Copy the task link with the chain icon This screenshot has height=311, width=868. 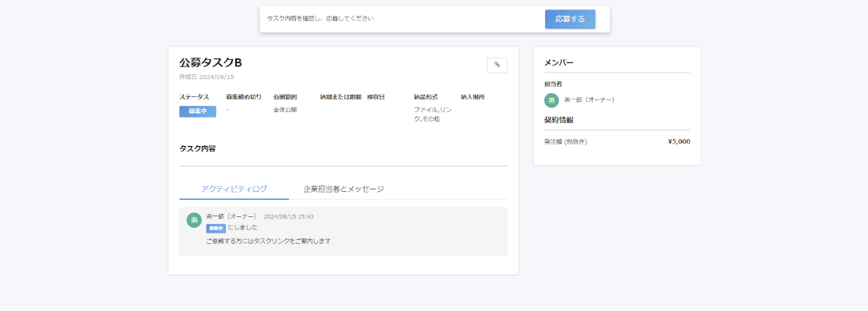pyautogui.click(x=497, y=66)
